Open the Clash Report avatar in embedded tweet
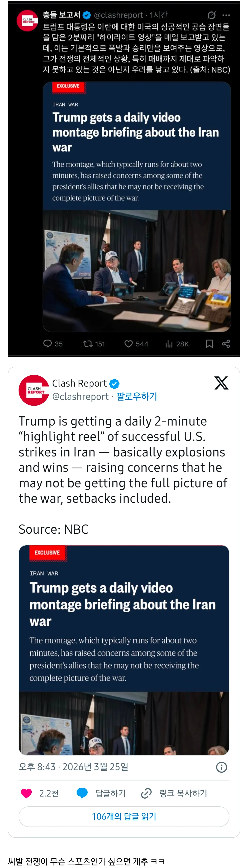 tap(34, 390)
